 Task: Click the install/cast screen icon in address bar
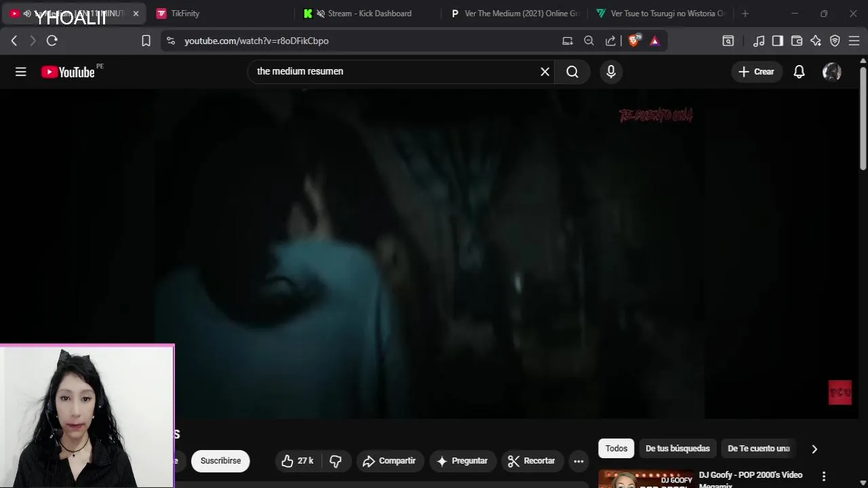click(x=568, y=41)
